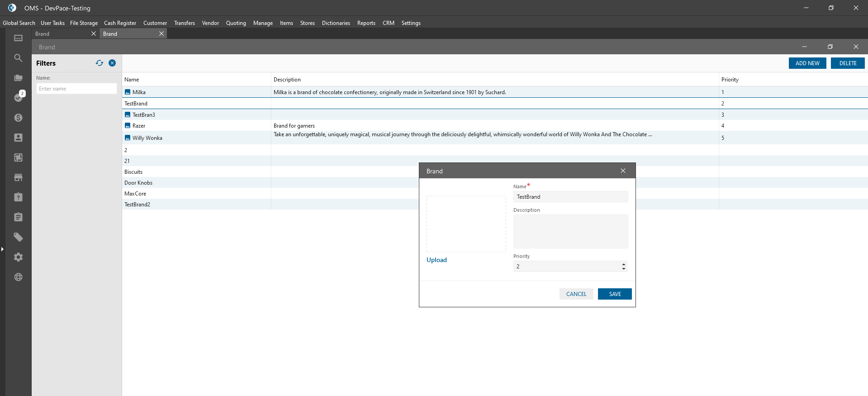The height and width of the screenshot is (396, 868).
Task: Save the Brand dialog
Action: pyautogui.click(x=615, y=294)
